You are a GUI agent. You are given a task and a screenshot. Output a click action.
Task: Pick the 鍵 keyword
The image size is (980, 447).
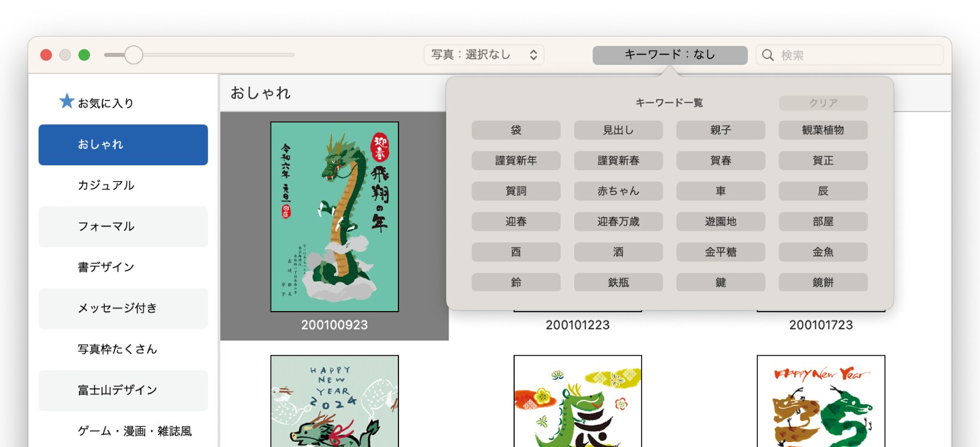[720, 282]
